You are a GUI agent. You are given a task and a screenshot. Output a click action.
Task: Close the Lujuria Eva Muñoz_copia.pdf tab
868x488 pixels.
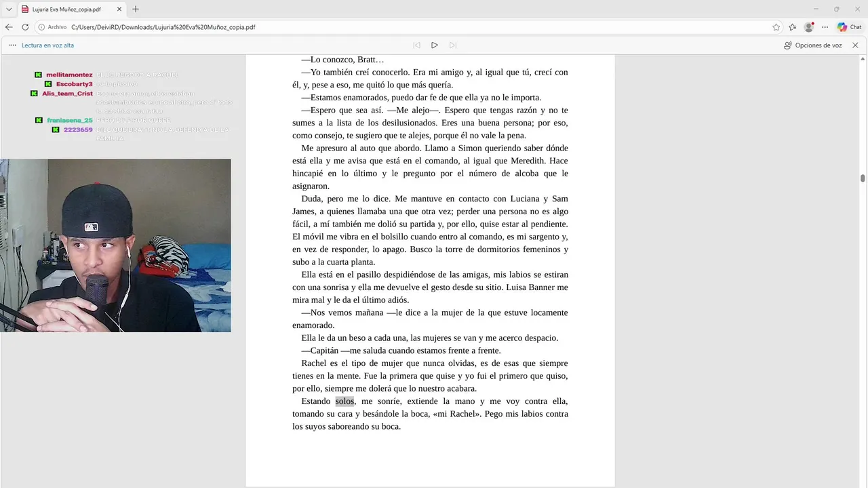point(118,9)
